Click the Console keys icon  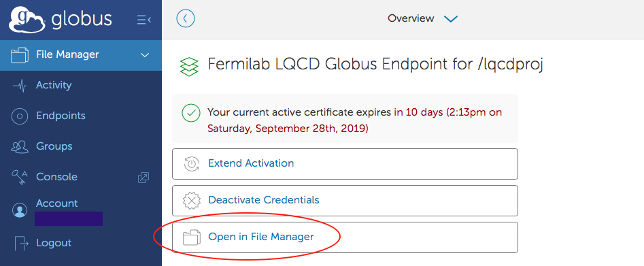coord(20,177)
